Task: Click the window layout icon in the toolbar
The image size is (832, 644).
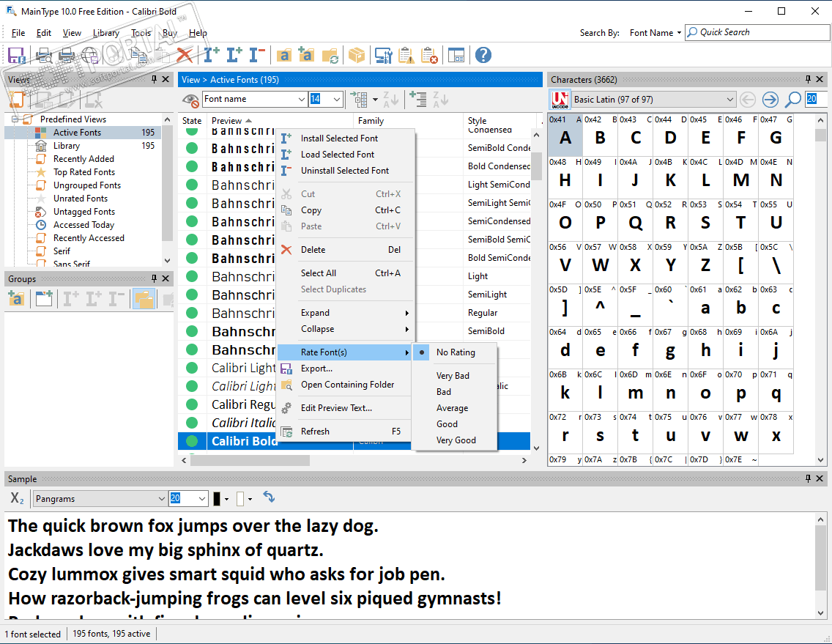Action: click(456, 55)
